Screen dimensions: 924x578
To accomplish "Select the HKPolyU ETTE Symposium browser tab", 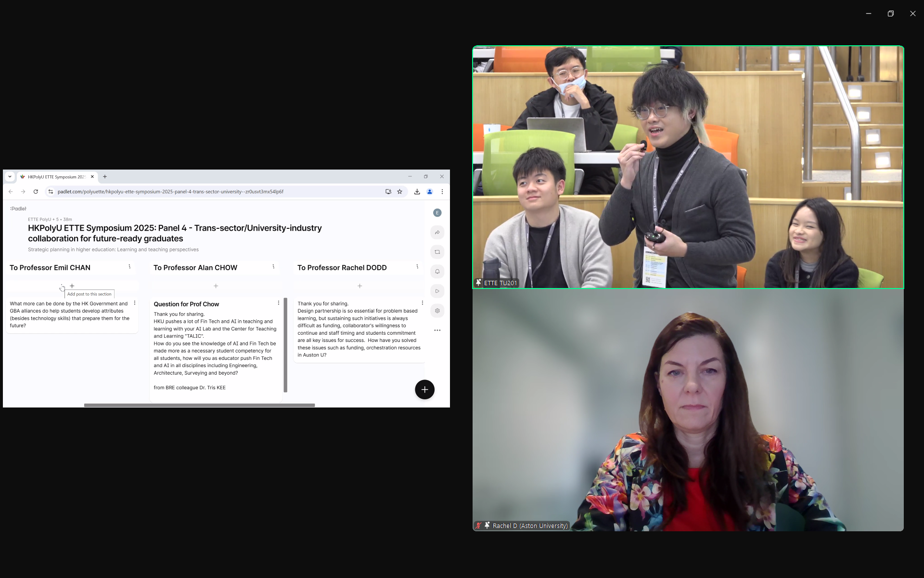I will click(x=55, y=177).
